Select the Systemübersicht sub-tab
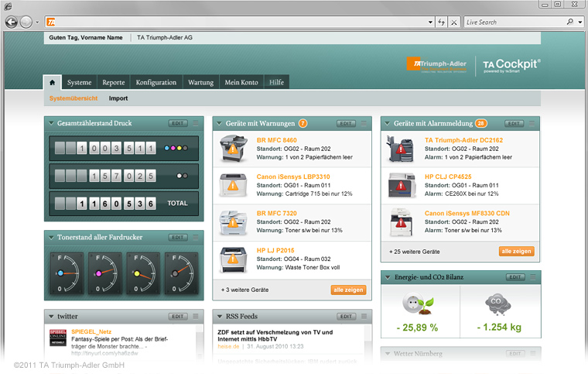 point(73,98)
